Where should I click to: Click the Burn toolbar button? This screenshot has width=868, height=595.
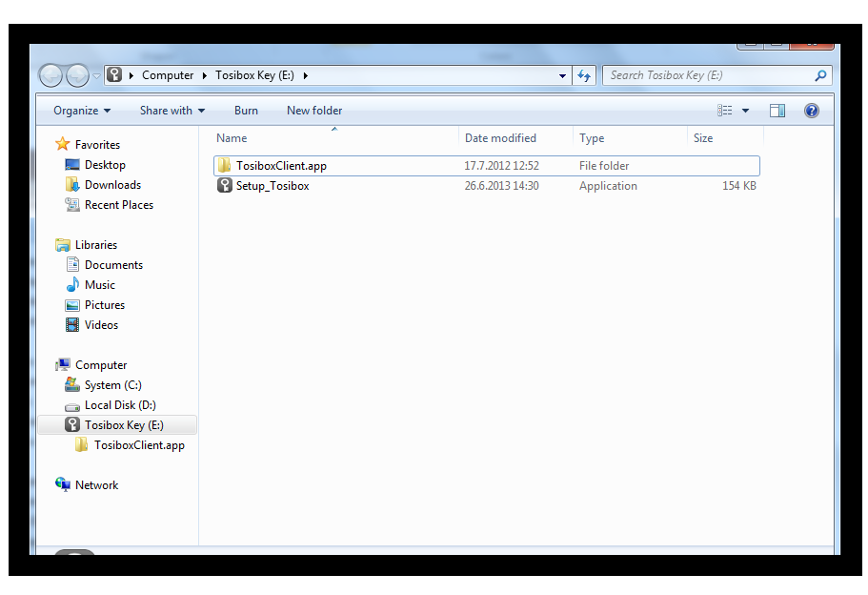click(x=247, y=111)
